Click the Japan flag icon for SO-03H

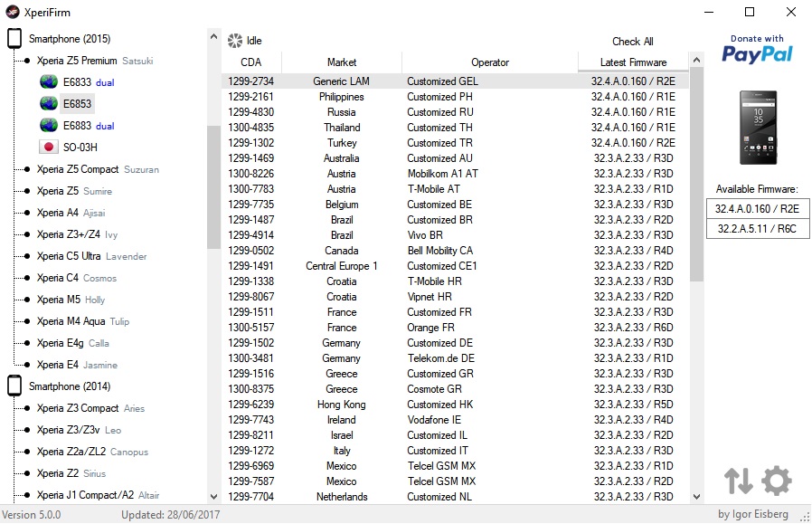pyautogui.click(x=49, y=148)
